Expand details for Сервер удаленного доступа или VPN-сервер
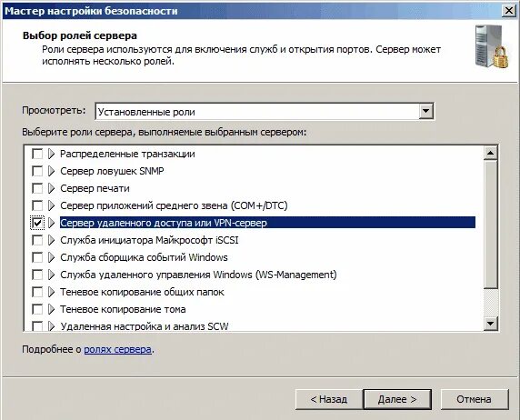The width and height of the screenshot is (520, 420). (x=51, y=223)
